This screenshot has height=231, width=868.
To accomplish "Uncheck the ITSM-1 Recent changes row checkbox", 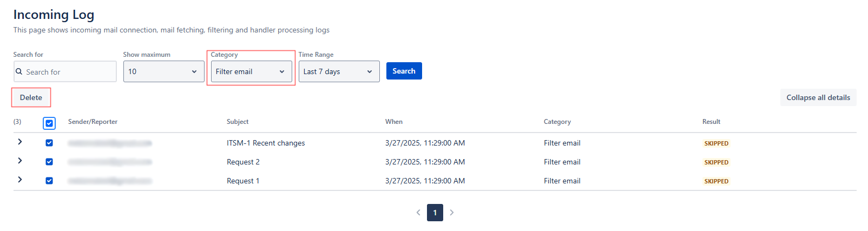I will [x=49, y=143].
